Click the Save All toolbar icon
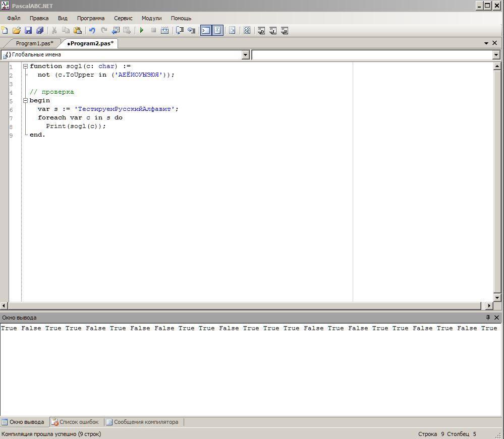This screenshot has height=439, width=504. (x=40, y=30)
